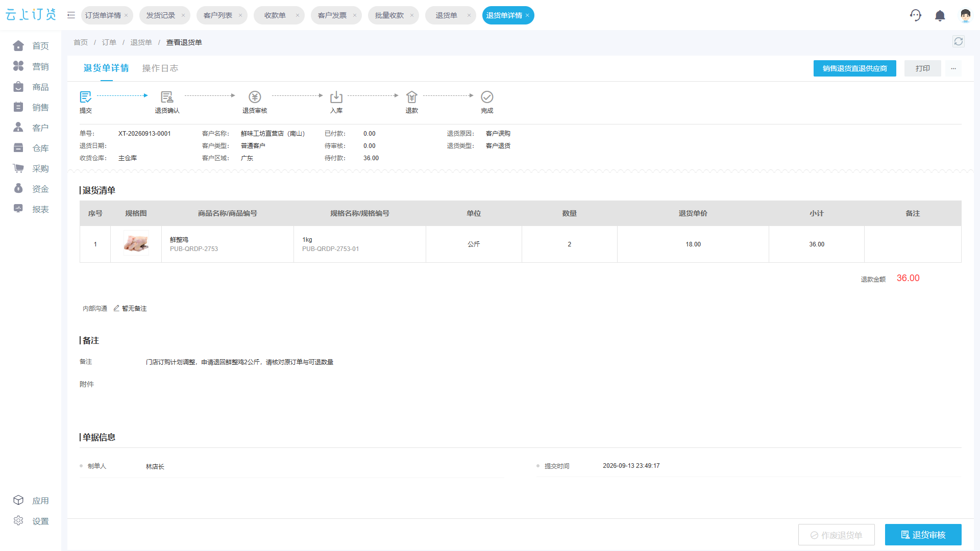Close the 客户发票 tab

[x=355, y=15]
